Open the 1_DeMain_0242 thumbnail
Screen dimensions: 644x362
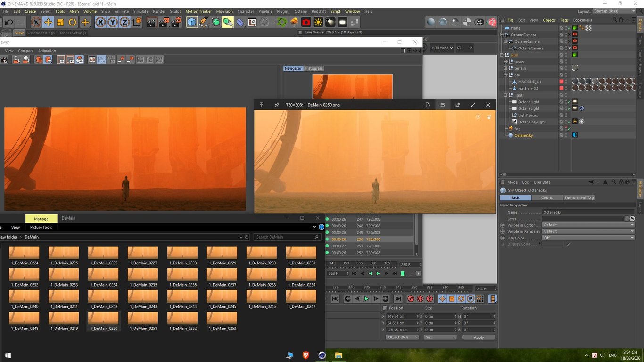[103, 296]
